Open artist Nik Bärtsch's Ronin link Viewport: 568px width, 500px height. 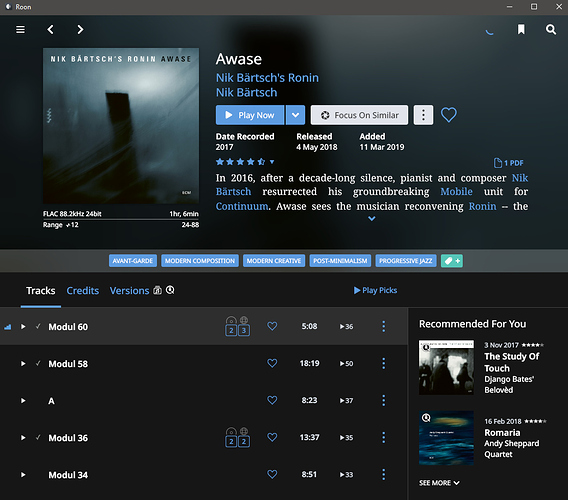tap(267, 78)
